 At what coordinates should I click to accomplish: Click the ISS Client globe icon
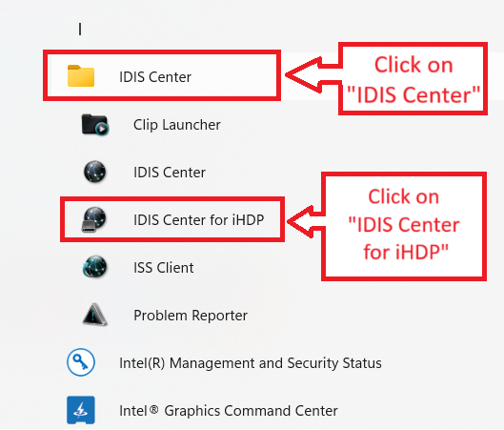coord(94,267)
